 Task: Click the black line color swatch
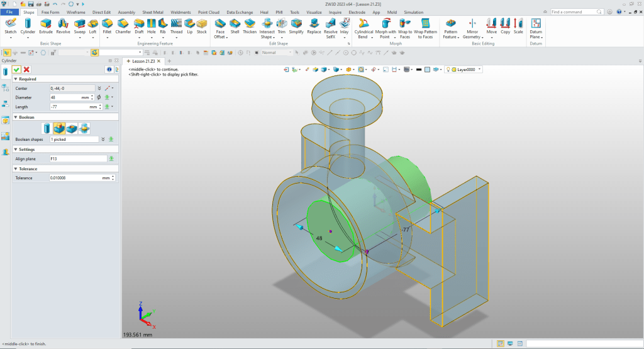point(418,69)
